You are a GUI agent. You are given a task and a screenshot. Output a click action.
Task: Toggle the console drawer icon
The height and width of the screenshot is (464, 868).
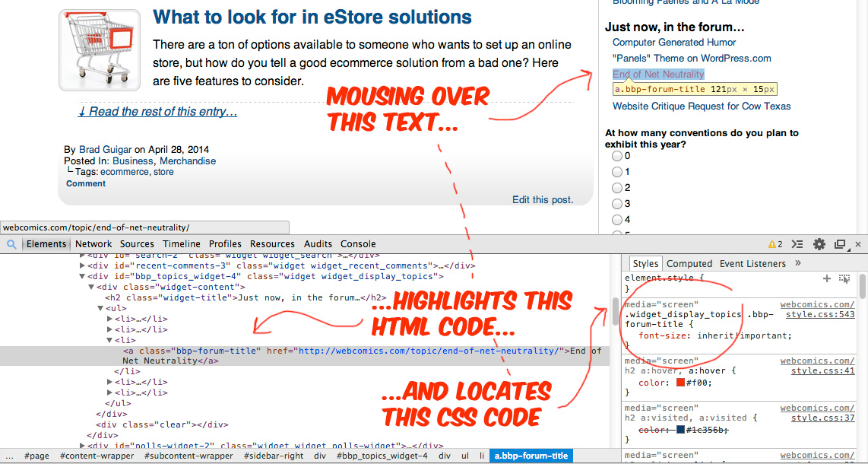797,244
